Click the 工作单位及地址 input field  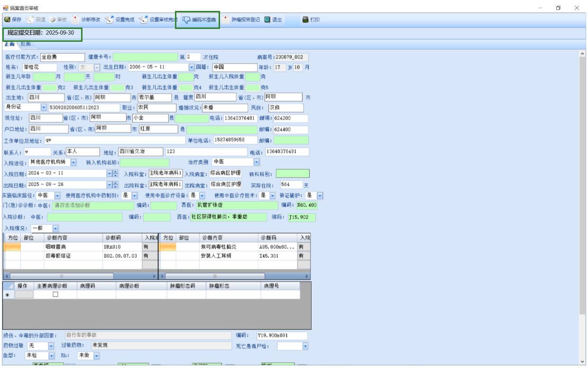(x=115, y=141)
